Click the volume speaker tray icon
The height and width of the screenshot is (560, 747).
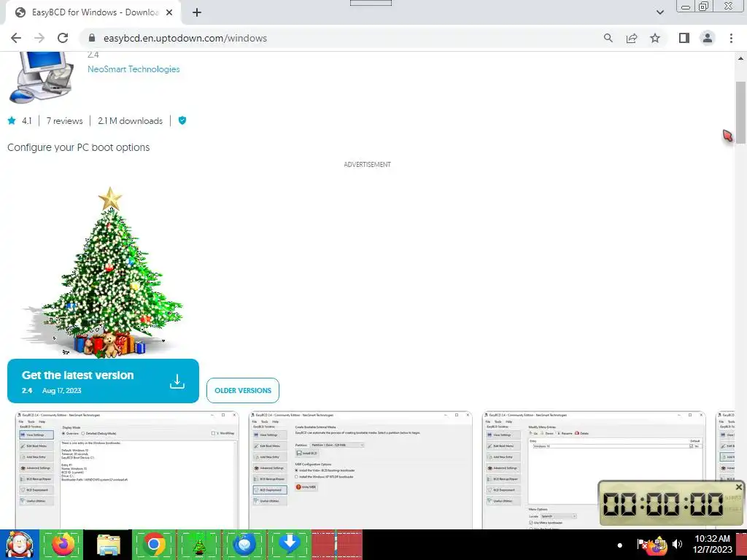678,544
